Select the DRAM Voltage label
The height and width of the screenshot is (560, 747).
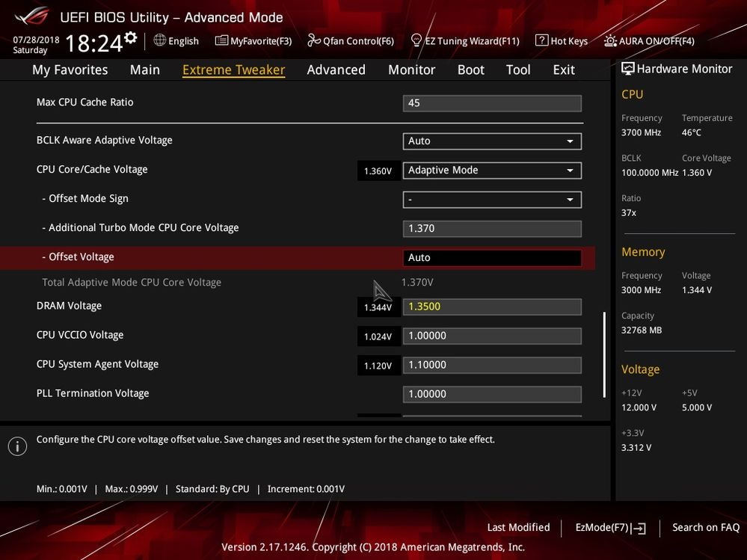(69, 306)
